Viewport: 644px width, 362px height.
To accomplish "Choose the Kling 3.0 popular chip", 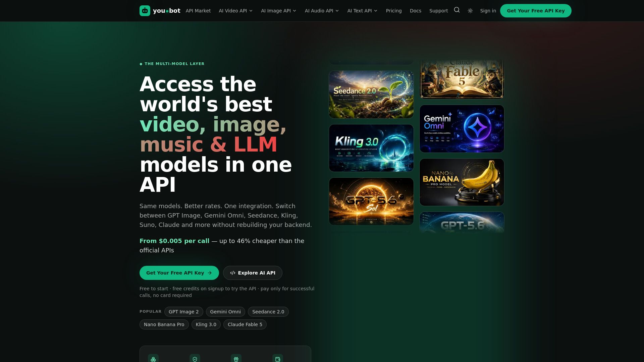I will (206, 324).
